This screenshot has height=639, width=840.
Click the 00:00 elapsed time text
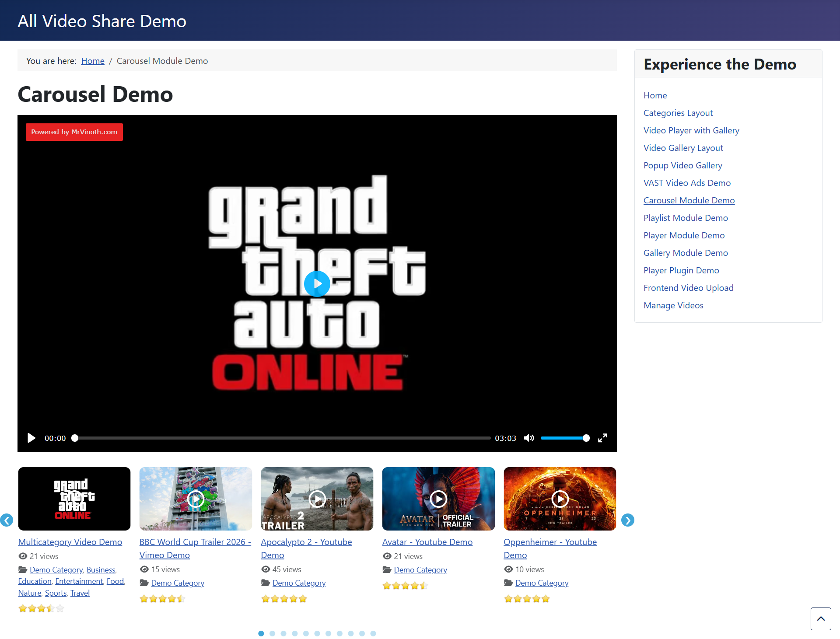coord(55,438)
